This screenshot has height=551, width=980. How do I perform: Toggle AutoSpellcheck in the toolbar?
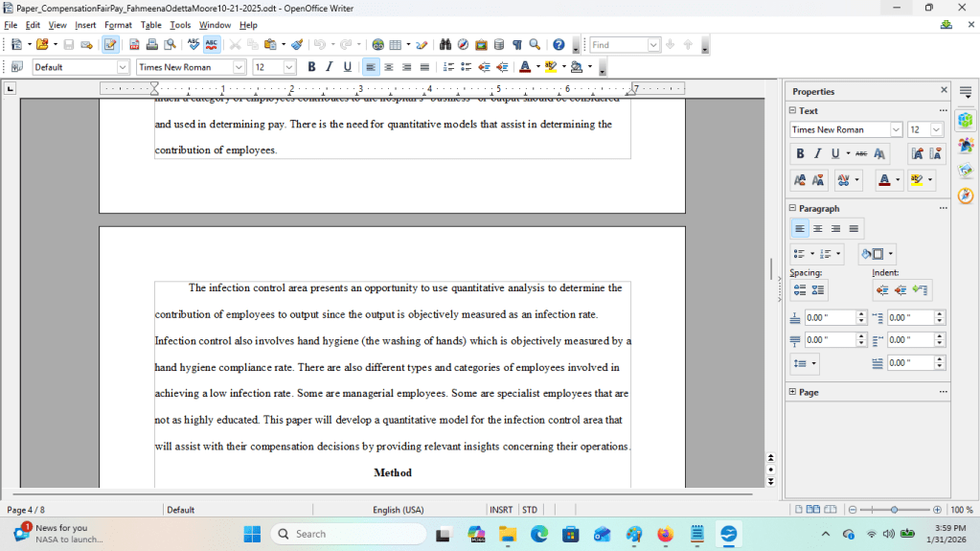(x=212, y=45)
